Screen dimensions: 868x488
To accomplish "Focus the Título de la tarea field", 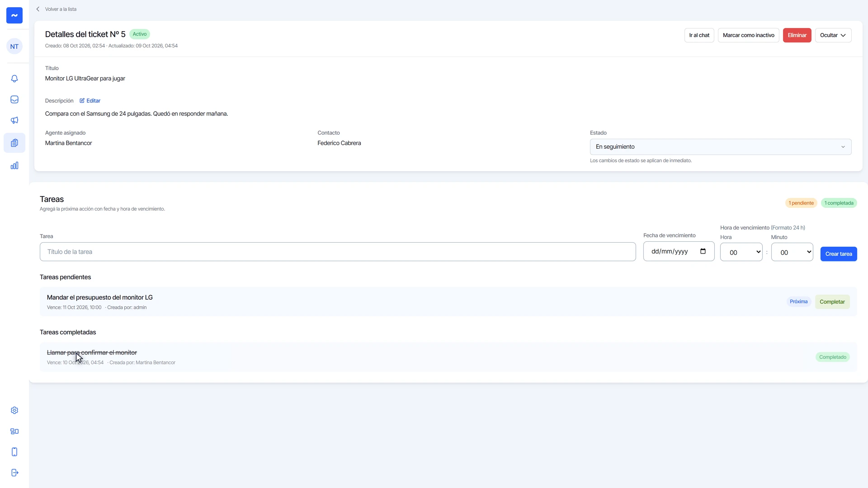I will point(338,252).
